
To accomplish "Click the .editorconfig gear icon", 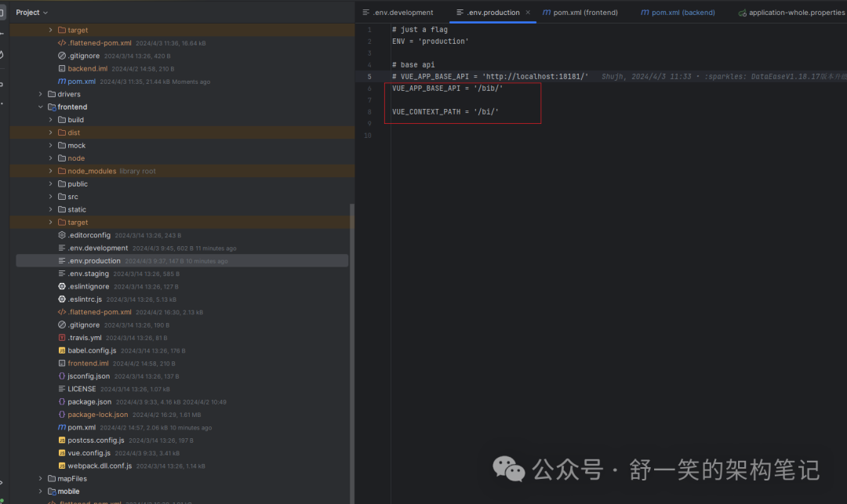I will pos(62,235).
